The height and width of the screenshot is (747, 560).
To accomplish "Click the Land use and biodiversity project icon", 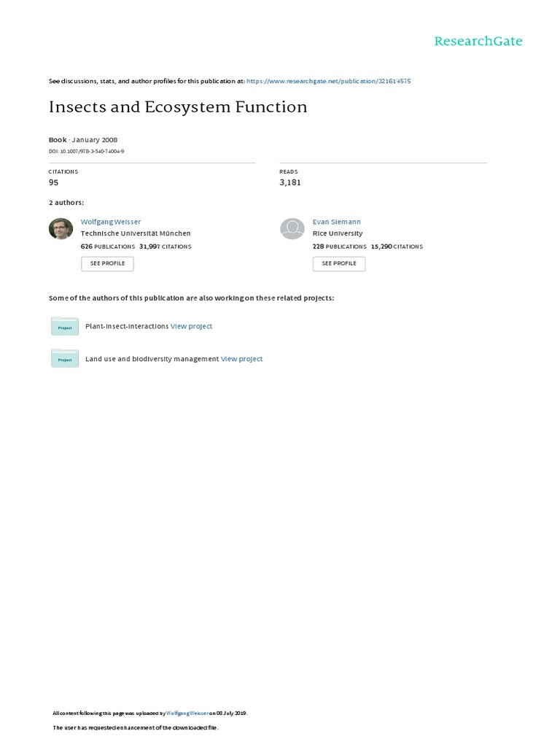I will tap(65, 359).
